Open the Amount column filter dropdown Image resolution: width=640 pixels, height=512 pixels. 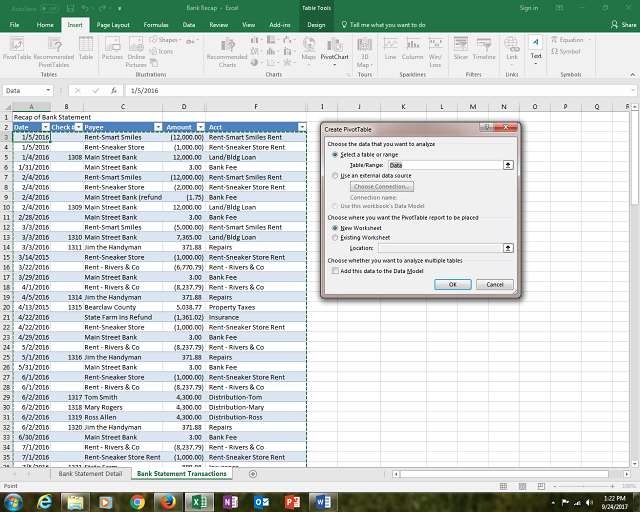coord(200,127)
